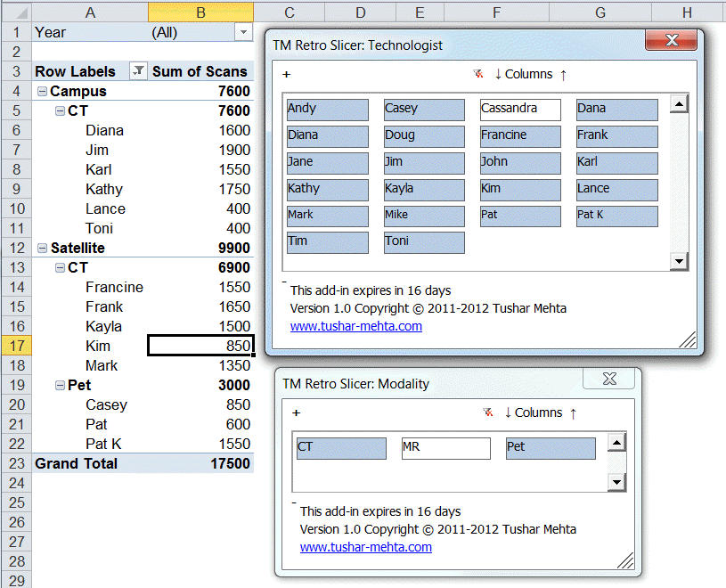The image size is (726, 588).
Task: Clear filter icon in Technologist slicer
Action: pyautogui.click(x=477, y=74)
